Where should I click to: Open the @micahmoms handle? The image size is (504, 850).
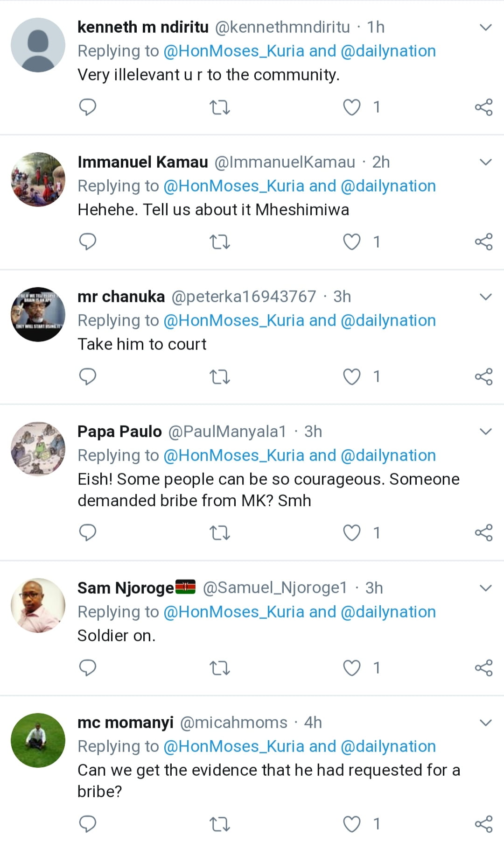click(233, 722)
